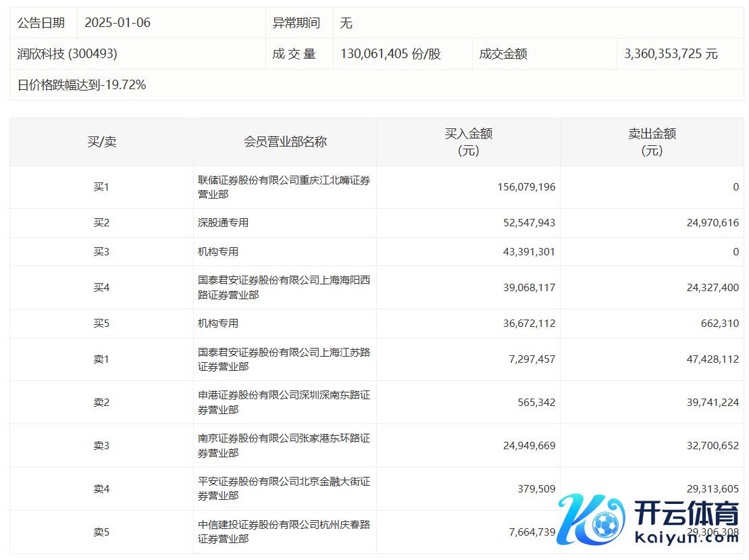Click 机构专用 in the 买3 row
The image size is (749, 560).
click(218, 252)
